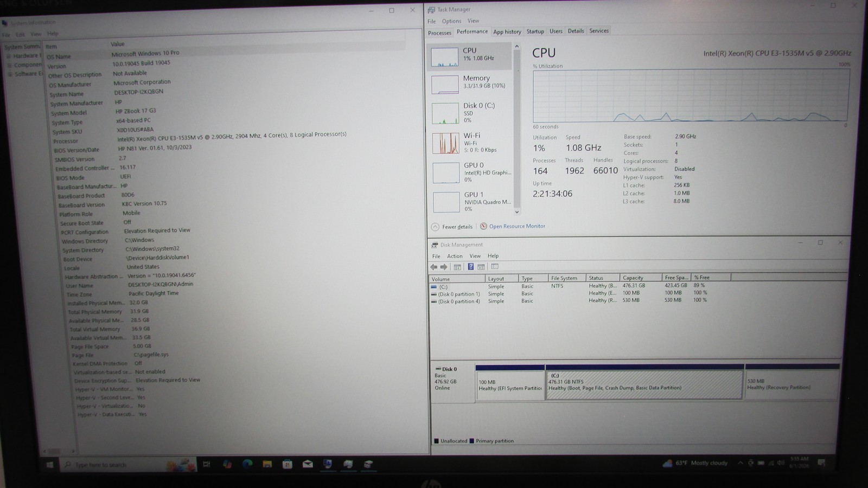The width and height of the screenshot is (868, 488).
Task: Click Show/Hide Console Tree icon in Disk Management
Action: click(x=457, y=267)
